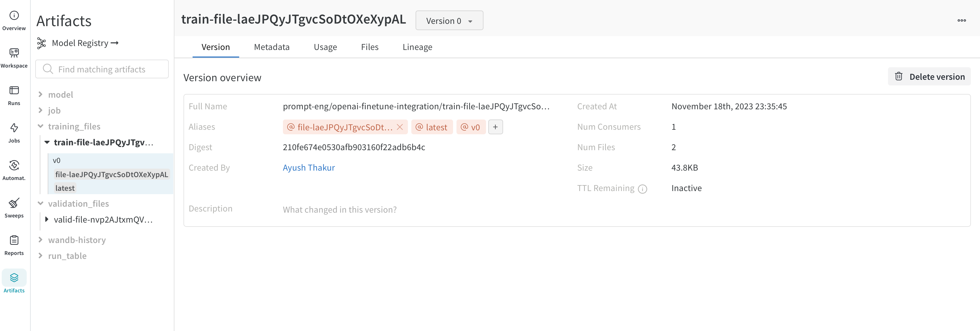Click the TTL Remaining info icon
Image resolution: width=980 pixels, height=331 pixels.
(x=642, y=189)
